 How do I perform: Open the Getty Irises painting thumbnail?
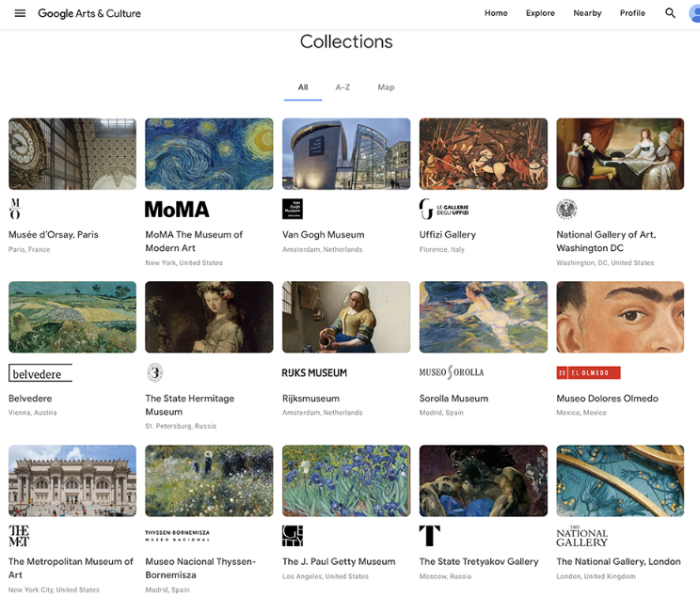(346, 481)
